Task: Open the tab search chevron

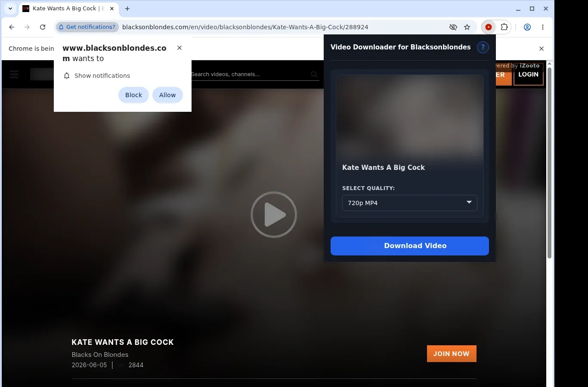Action: (10, 9)
